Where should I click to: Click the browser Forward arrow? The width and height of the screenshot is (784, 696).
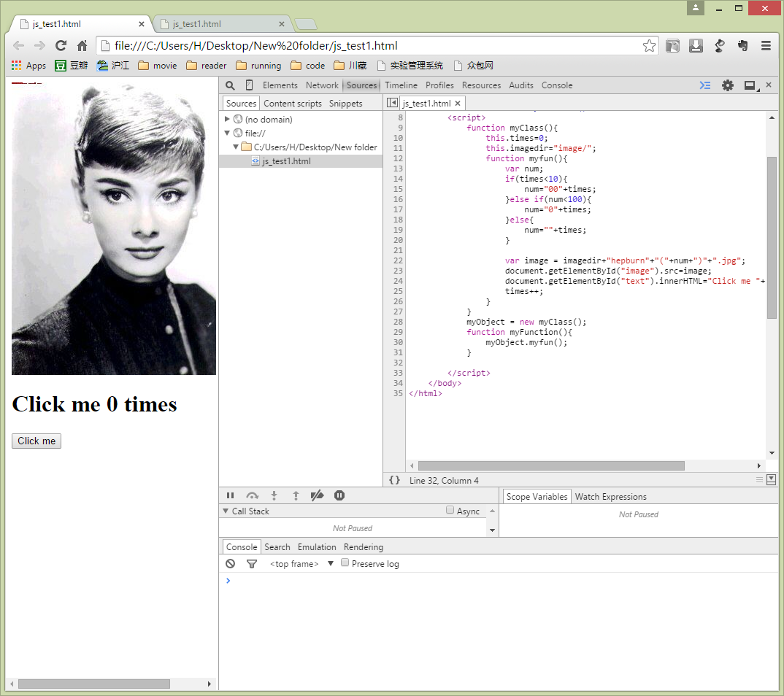[39, 46]
